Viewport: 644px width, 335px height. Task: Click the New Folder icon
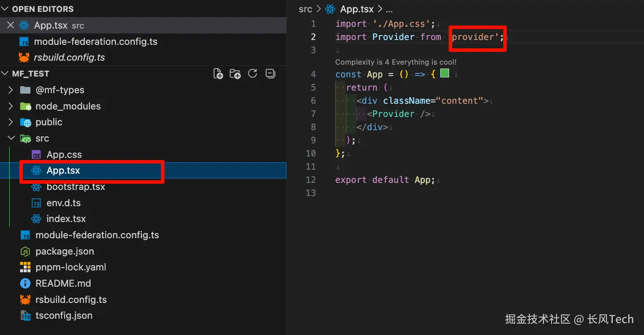pos(235,73)
